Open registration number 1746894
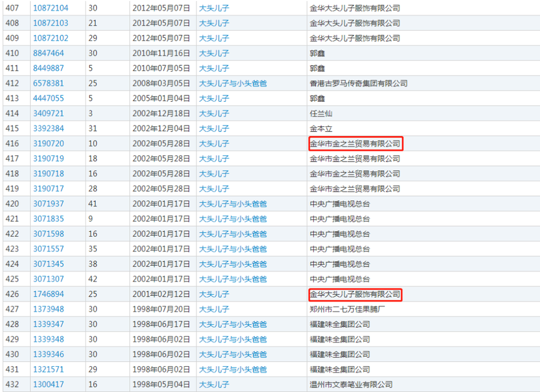Image resolution: width=540 pixels, height=392 pixels. pyautogui.click(x=48, y=294)
